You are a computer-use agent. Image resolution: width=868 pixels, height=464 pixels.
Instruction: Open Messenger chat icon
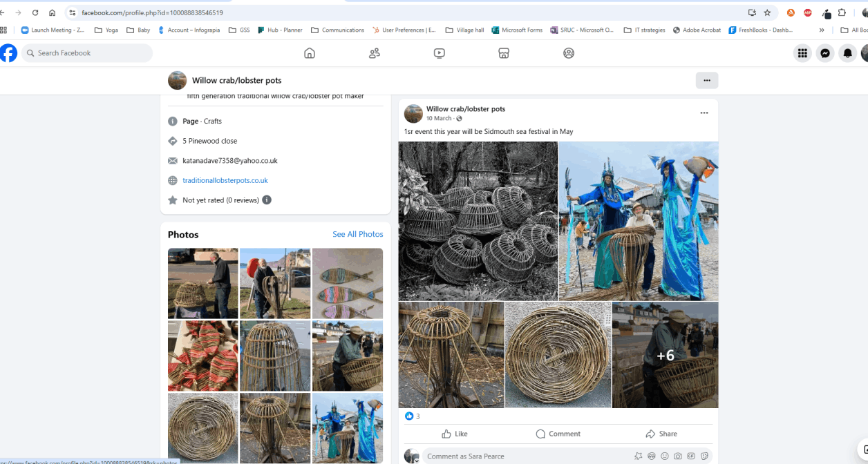coord(825,53)
